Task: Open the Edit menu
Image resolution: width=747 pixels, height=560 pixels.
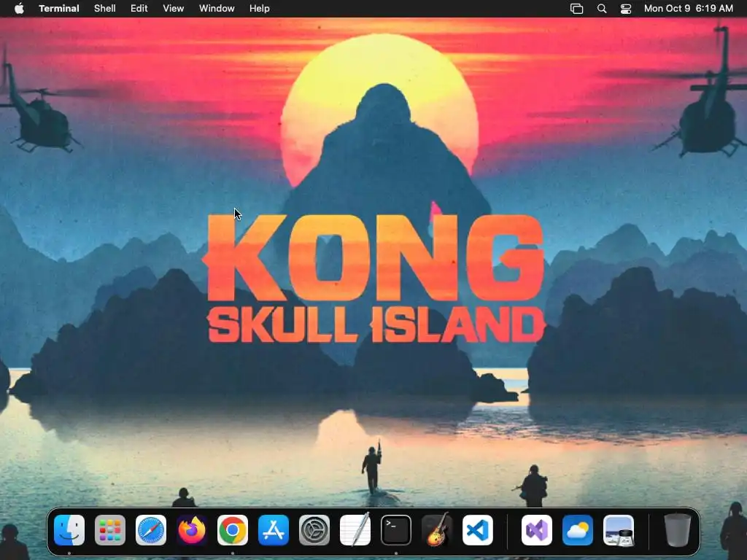Action: click(139, 9)
